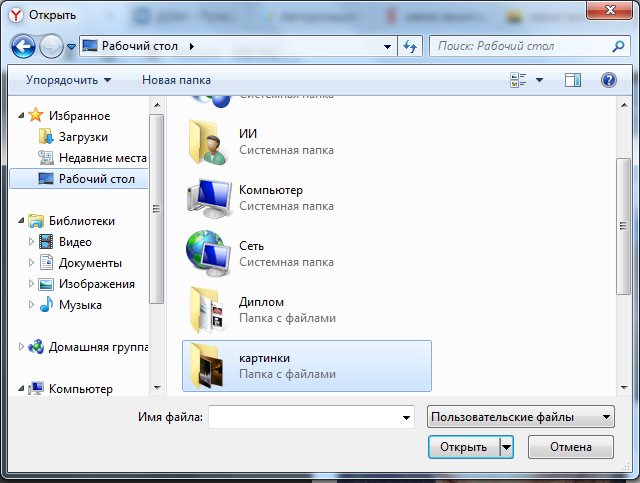Click the Недавние места icon
640x483 pixels.
[x=46, y=158]
